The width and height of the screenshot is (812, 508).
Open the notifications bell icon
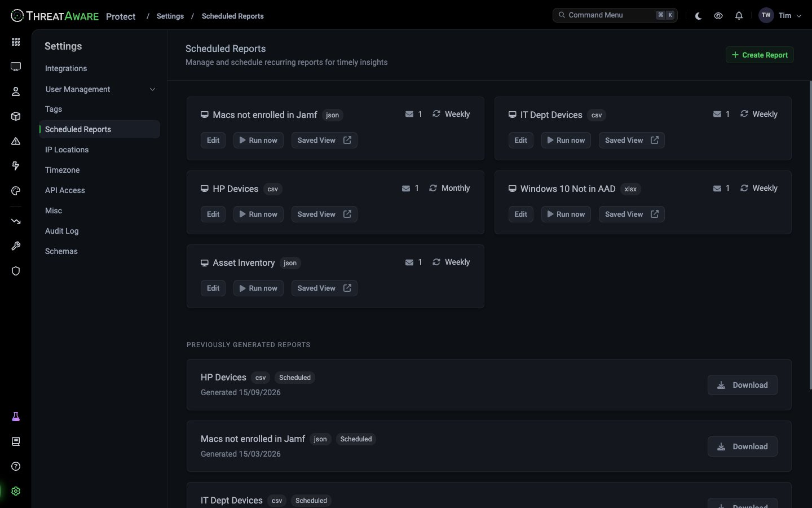[x=739, y=16]
